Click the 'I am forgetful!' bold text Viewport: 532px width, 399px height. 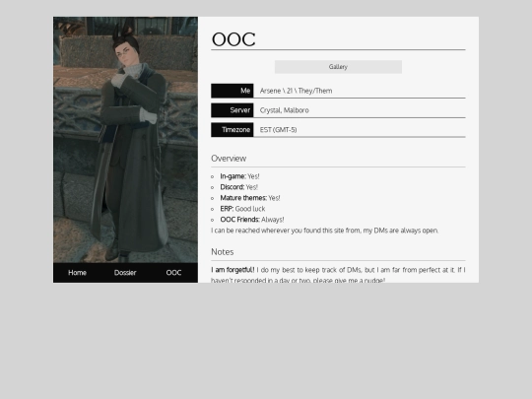point(233,270)
